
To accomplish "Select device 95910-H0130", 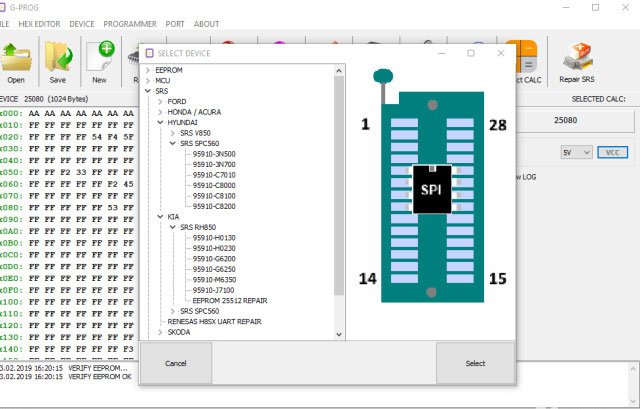I will pos(214,238).
